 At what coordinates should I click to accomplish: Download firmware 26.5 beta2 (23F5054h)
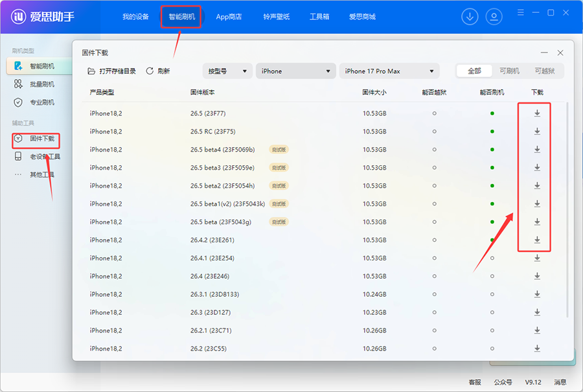pos(537,185)
